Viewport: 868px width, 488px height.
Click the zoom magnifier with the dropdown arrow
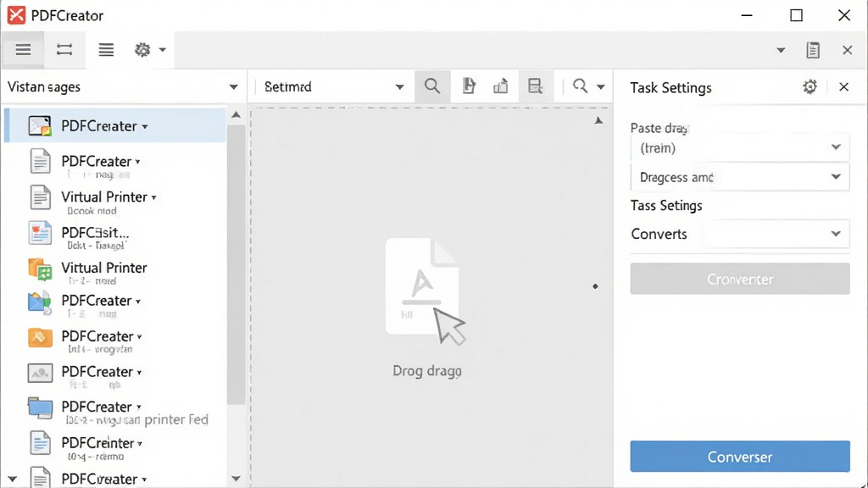[x=580, y=86]
